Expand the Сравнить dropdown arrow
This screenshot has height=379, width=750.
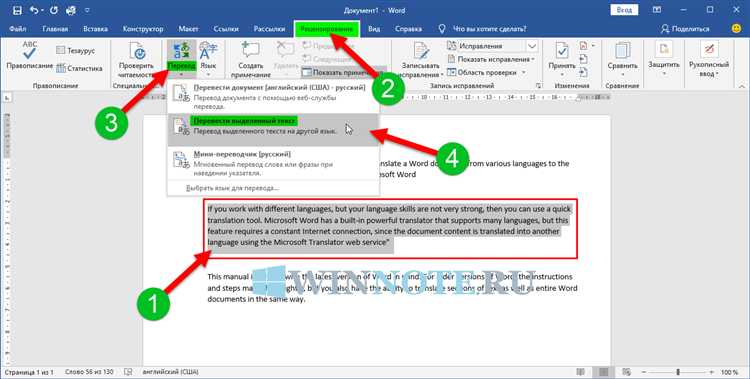(x=622, y=75)
